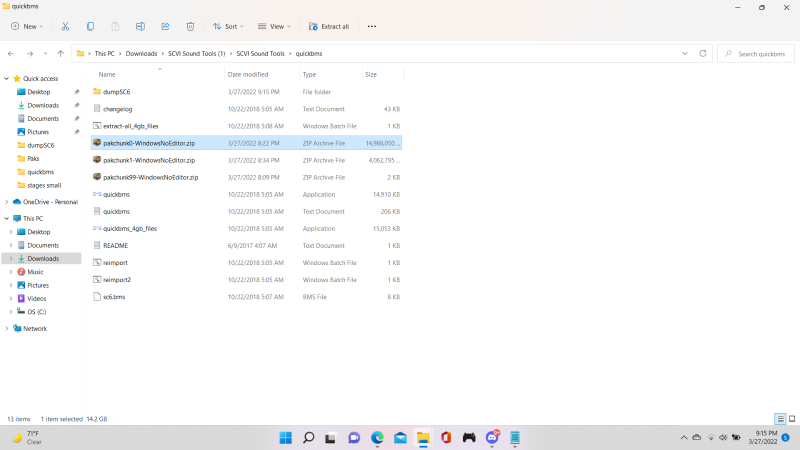Open Pictures under Quick access
This screenshot has width=800, height=450.
pos(38,132)
